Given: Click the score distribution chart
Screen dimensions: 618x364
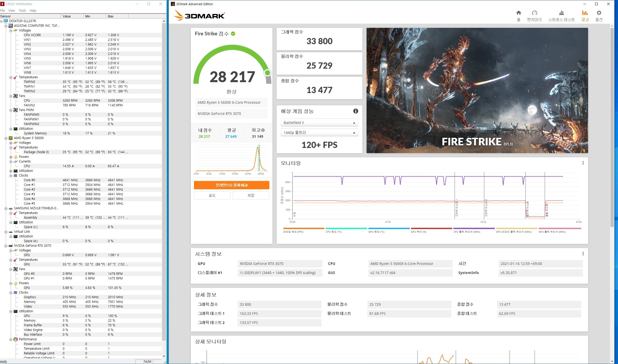Looking at the screenshot, I should pos(231,160).
